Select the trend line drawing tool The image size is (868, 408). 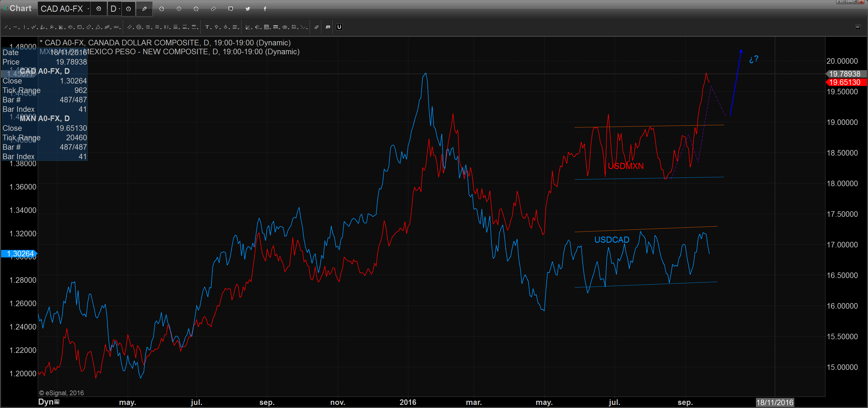(x=6, y=27)
